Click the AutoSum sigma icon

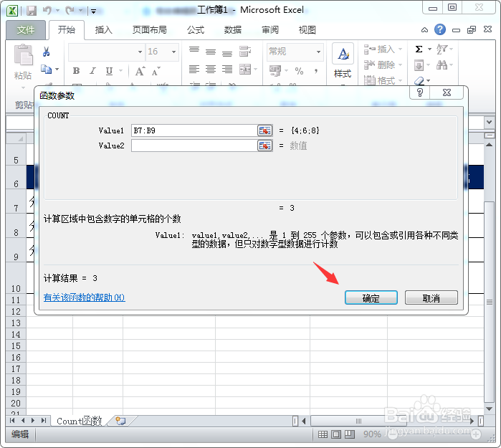point(419,49)
